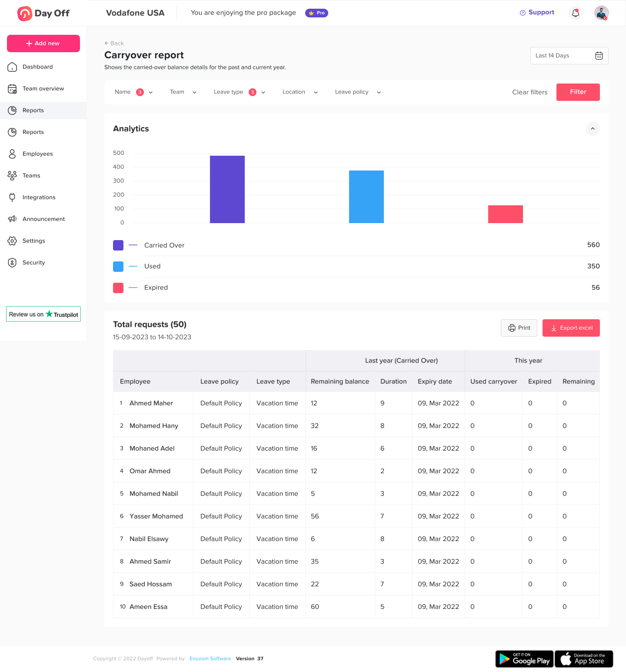The image size is (626, 672).
Task: Click the Export excel button
Action: [x=571, y=328]
